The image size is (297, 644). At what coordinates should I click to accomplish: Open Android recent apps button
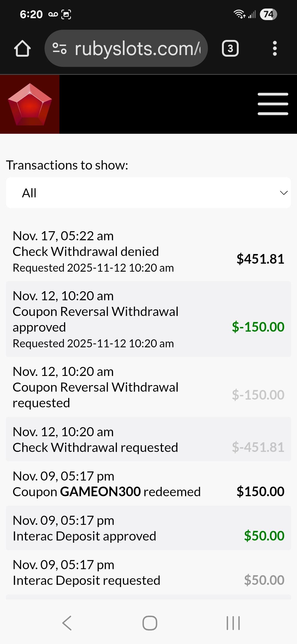[233, 623]
